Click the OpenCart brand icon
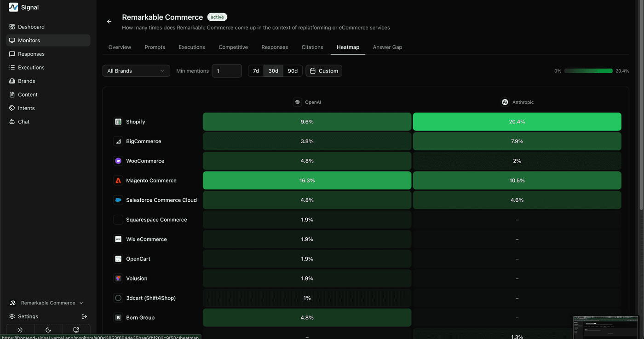Image resolution: width=644 pixels, height=339 pixels. (118, 259)
